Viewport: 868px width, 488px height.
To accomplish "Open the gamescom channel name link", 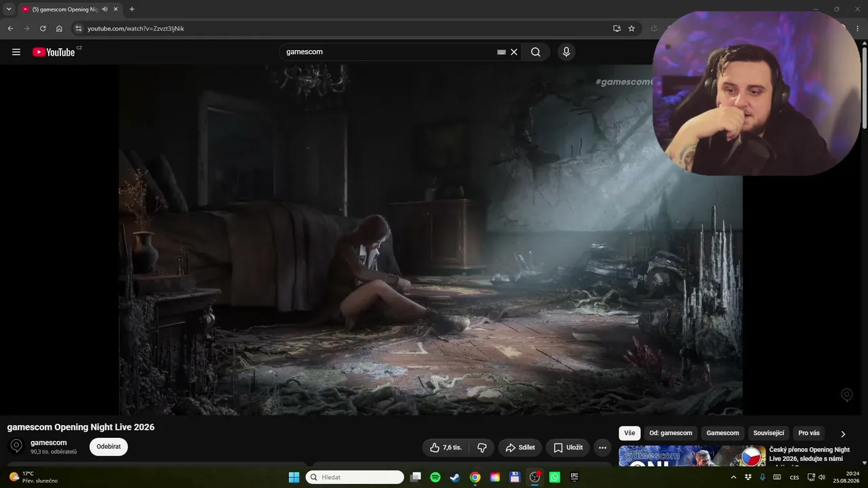I will [49, 443].
